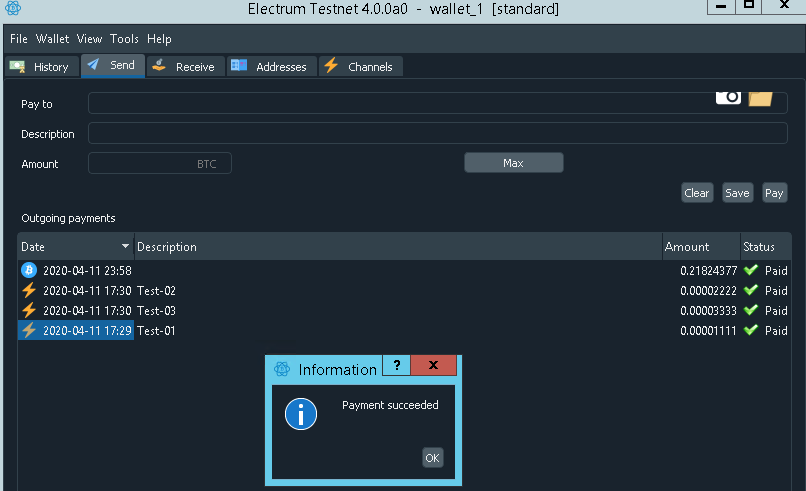806x491 pixels.
Task: Click the blue info icon in dialog
Action: point(301,414)
